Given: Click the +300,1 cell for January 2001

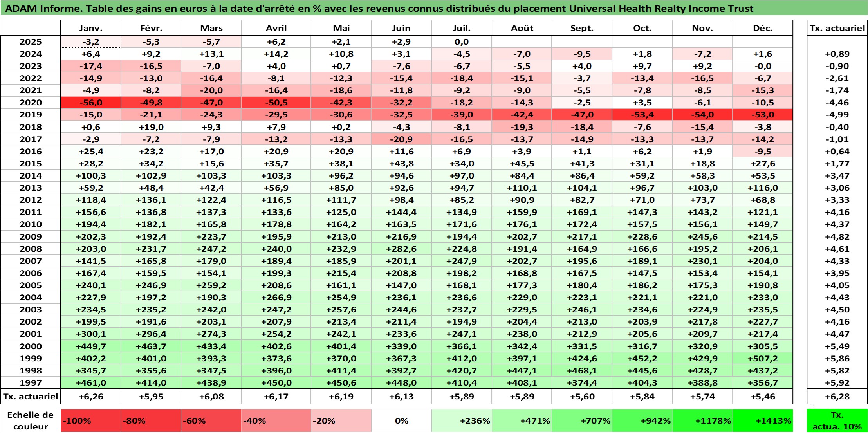Looking at the screenshot, I should (91, 334).
